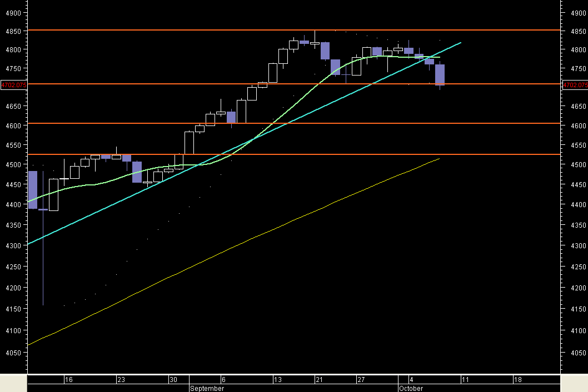The height and width of the screenshot is (392, 588).
Task: Click the September month label on time axis
Action: click(x=207, y=388)
